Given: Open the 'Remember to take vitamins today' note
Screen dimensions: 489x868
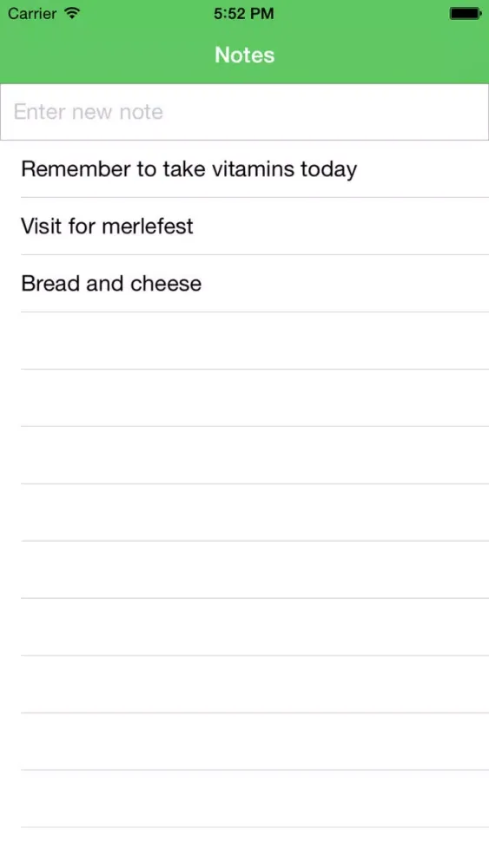Looking at the screenshot, I should point(244,169).
